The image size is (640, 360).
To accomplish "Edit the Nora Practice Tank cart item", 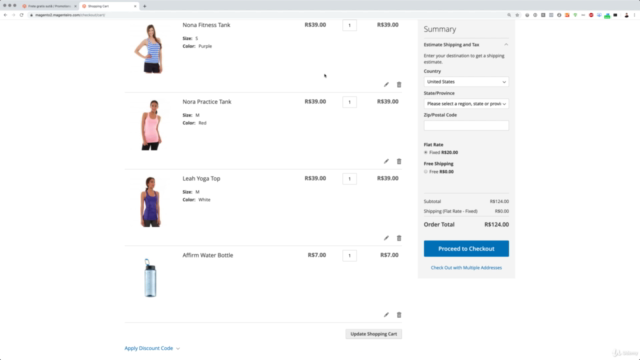I will tap(386, 161).
